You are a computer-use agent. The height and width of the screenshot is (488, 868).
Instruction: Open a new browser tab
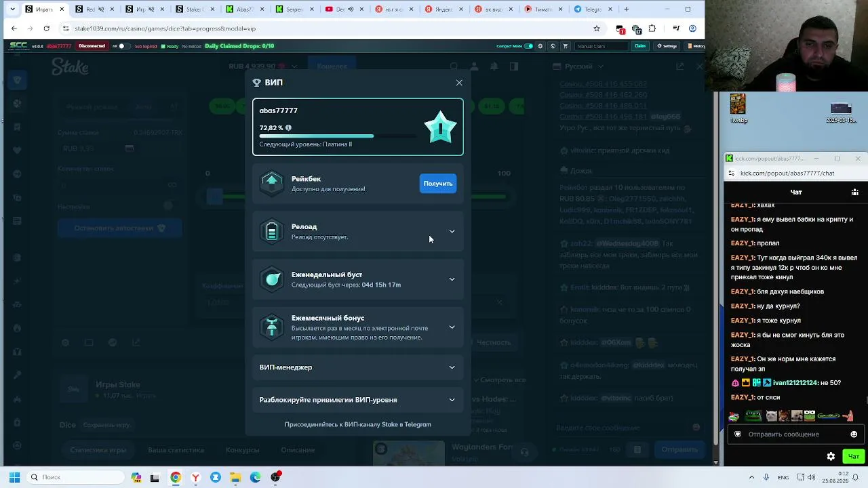click(x=626, y=9)
